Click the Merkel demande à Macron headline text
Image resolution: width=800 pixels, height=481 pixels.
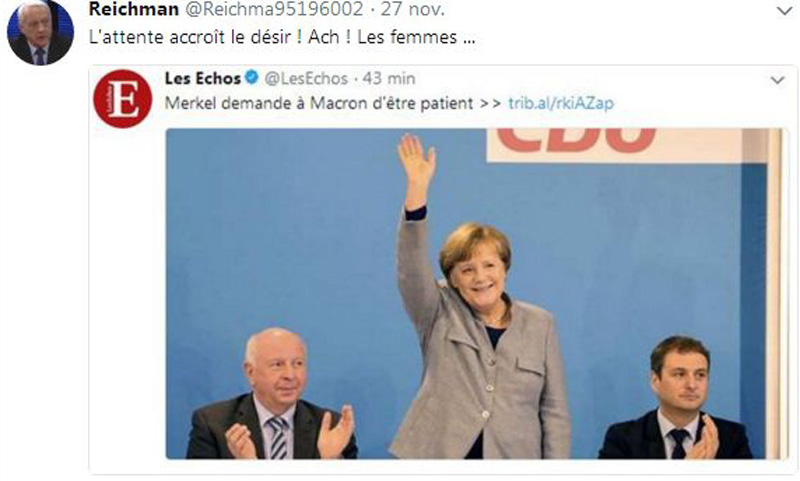319,103
